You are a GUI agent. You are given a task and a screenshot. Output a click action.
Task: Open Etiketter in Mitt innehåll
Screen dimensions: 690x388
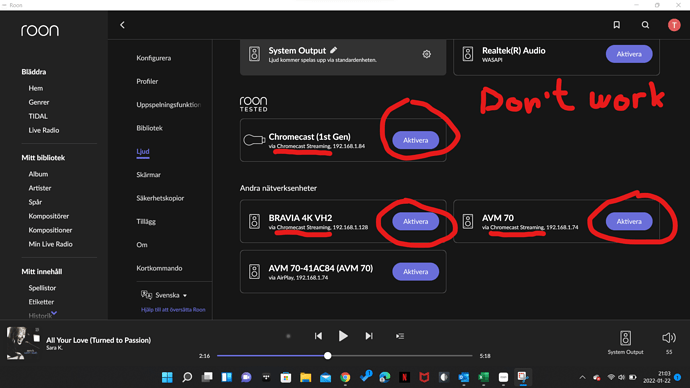click(41, 302)
